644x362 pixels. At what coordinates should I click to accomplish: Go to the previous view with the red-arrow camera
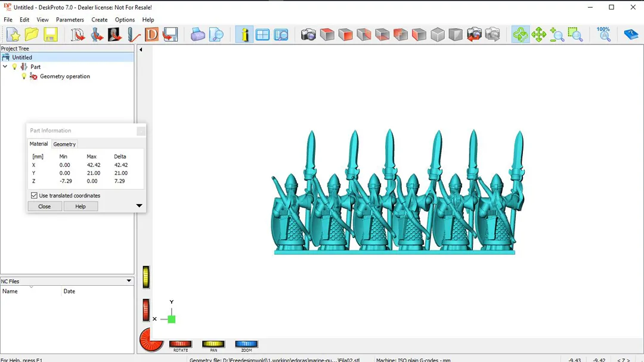tap(474, 35)
